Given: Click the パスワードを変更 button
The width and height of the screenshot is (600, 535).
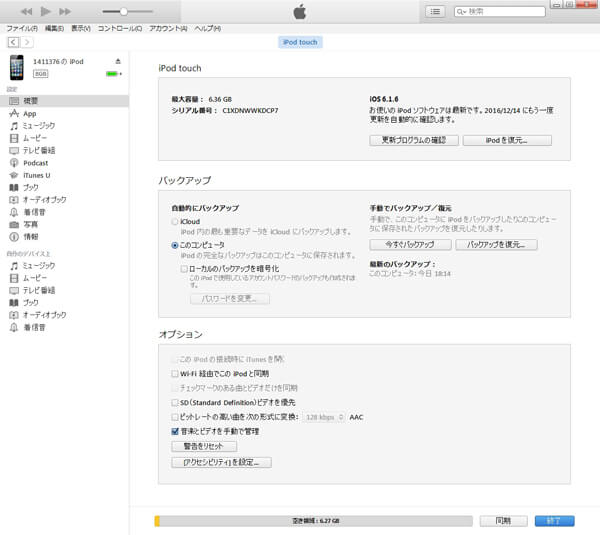Looking at the screenshot, I should coord(230,298).
